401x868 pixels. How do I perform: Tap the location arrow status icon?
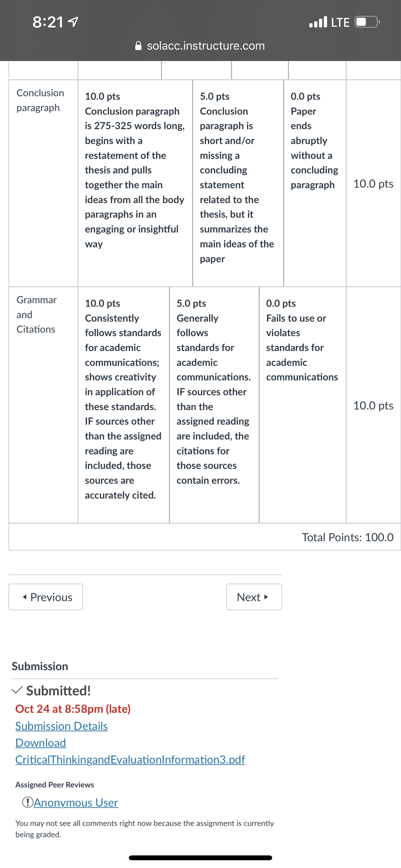coord(73,22)
